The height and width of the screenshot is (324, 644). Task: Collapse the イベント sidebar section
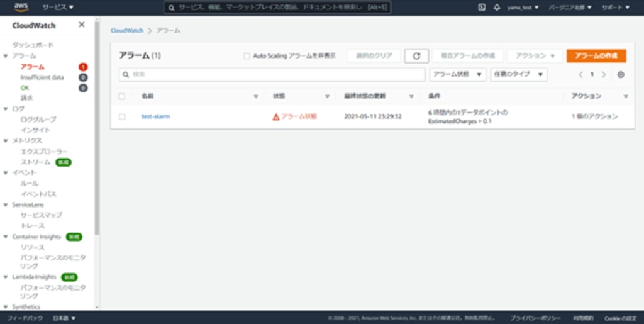point(5,173)
